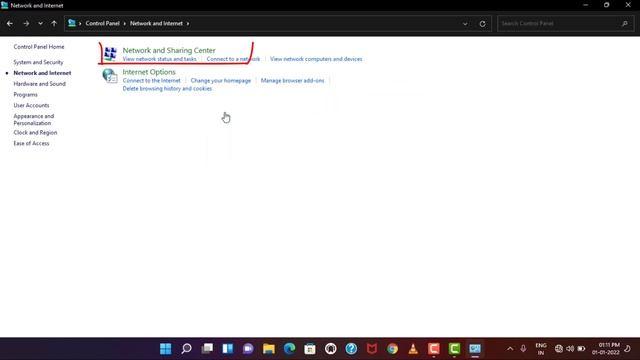The height and width of the screenshot is (360, 640).
Task: Open the green Camtasia recorder icon
Action: 454,349
